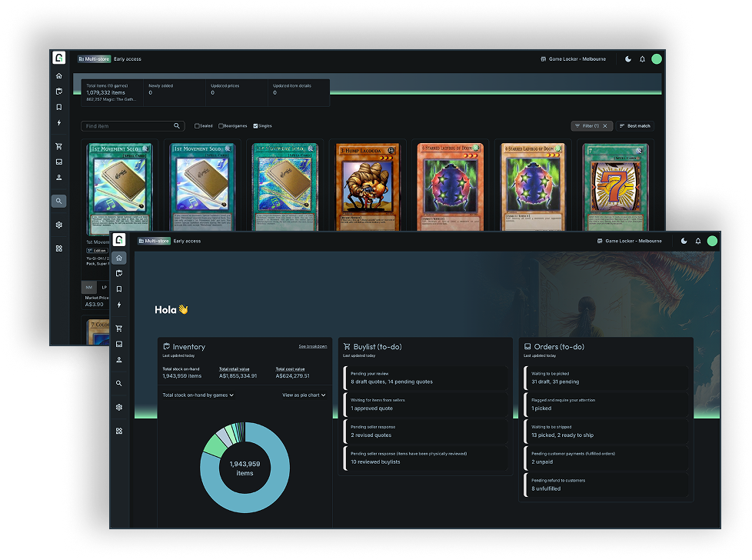
Task: Open Home in the front dashboard sidebar
Action: pos(119,258)
